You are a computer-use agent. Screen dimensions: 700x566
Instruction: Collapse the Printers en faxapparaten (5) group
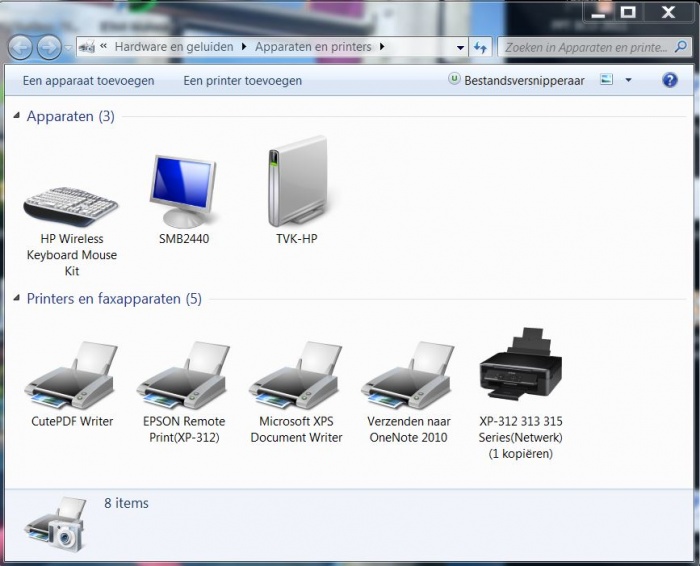pos(17,298)
